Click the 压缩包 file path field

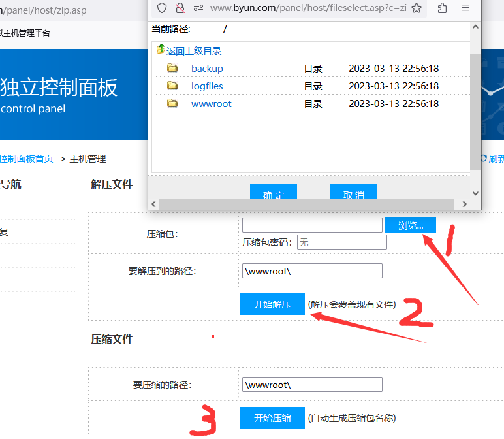(x=312, y=225)
